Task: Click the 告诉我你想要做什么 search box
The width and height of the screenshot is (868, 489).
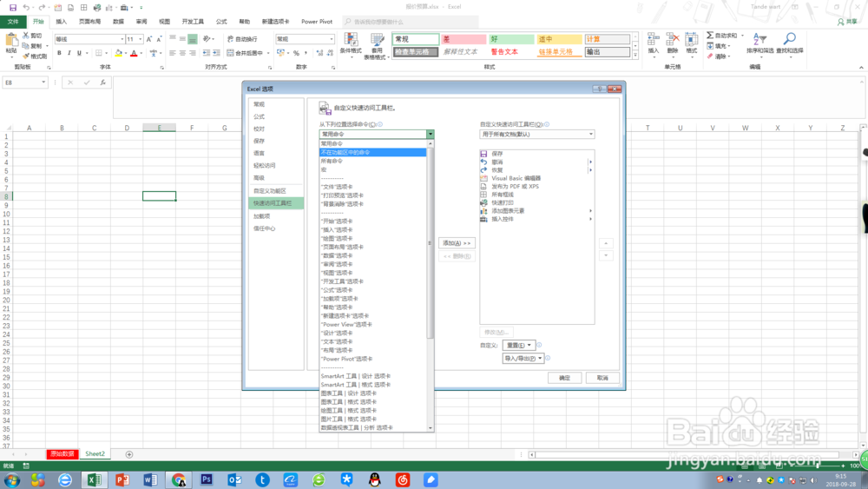Action: click(x=411, y=22)
